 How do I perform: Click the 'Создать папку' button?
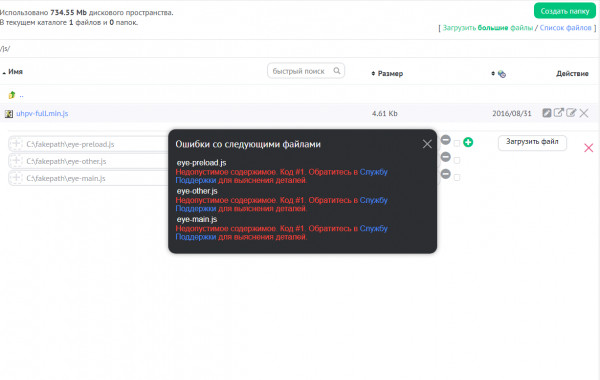click(565, 11)
